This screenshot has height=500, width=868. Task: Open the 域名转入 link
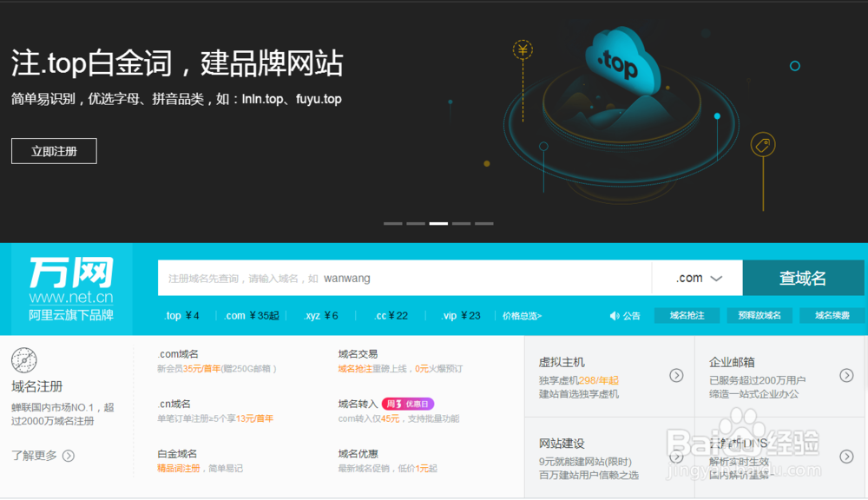pos(358,405)
